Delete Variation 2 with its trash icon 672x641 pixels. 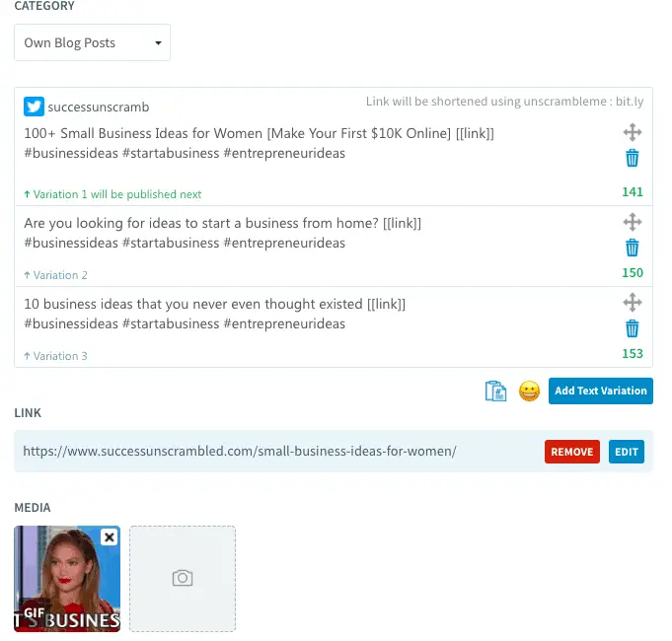633,248
